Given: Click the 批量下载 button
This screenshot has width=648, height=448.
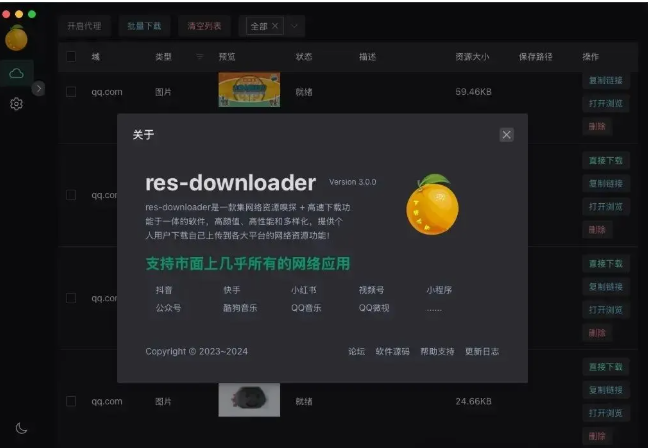Looking at the screenshot, I should pyautogui.click(x=144, y=26).
